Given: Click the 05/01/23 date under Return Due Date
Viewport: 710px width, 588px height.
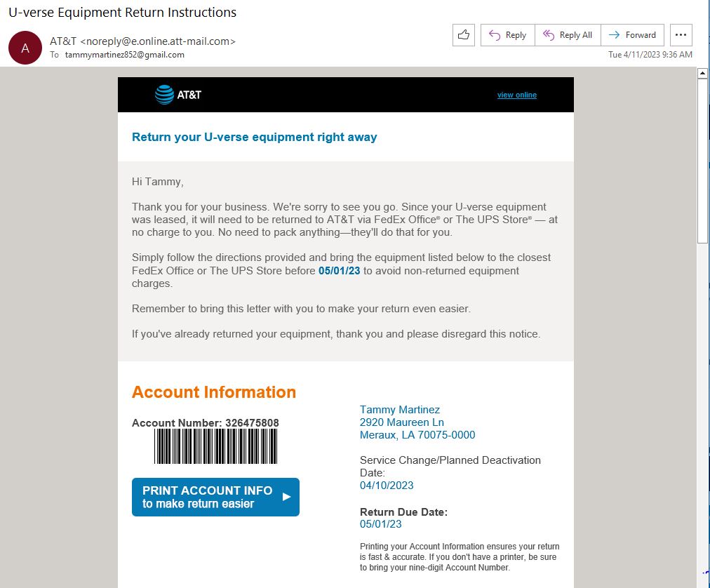Looking at the screenshot, I should (x=381, y=524).
